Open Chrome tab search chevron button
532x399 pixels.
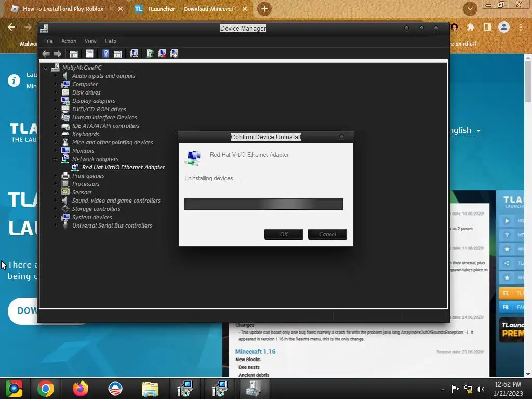click(470, 9)
